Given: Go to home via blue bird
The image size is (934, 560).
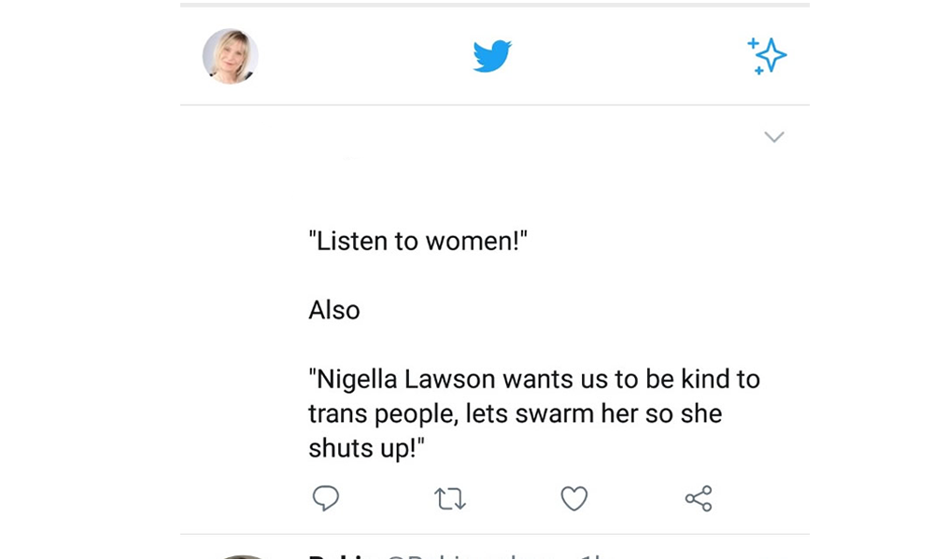Looking at the screenshot, I should 492,56.
